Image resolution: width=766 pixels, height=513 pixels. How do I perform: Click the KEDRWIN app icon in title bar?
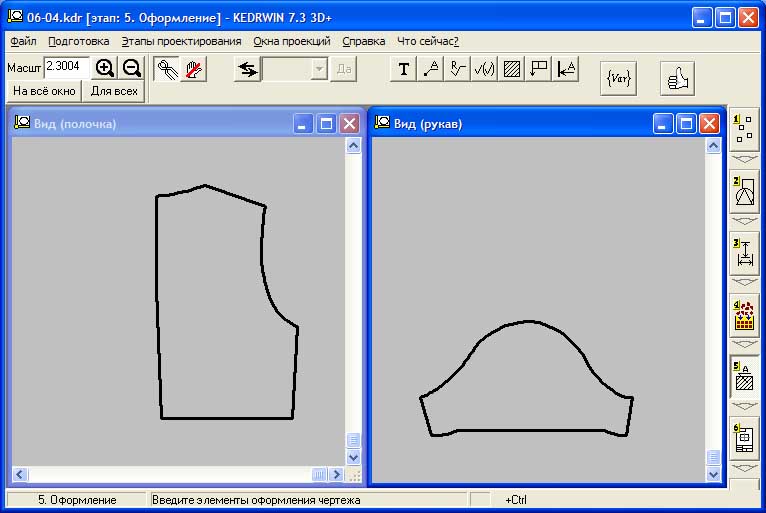point(15,17)
